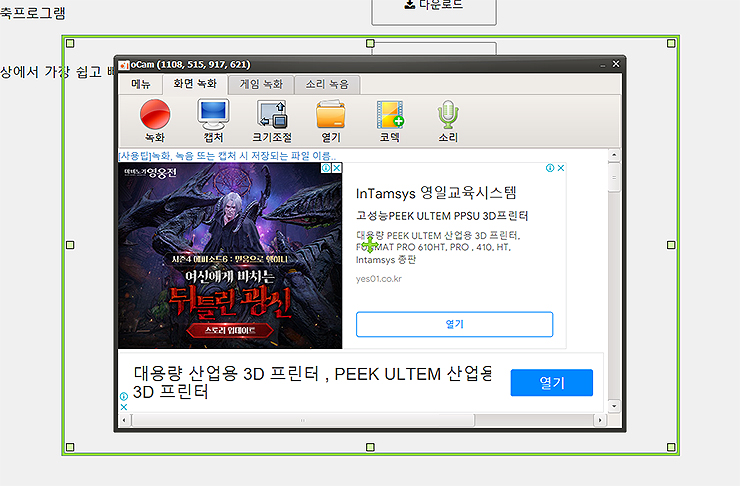The width and height of the screenshot is (740, 486).
Task: Minimize the oCam window
Action: tap(603, 65)
